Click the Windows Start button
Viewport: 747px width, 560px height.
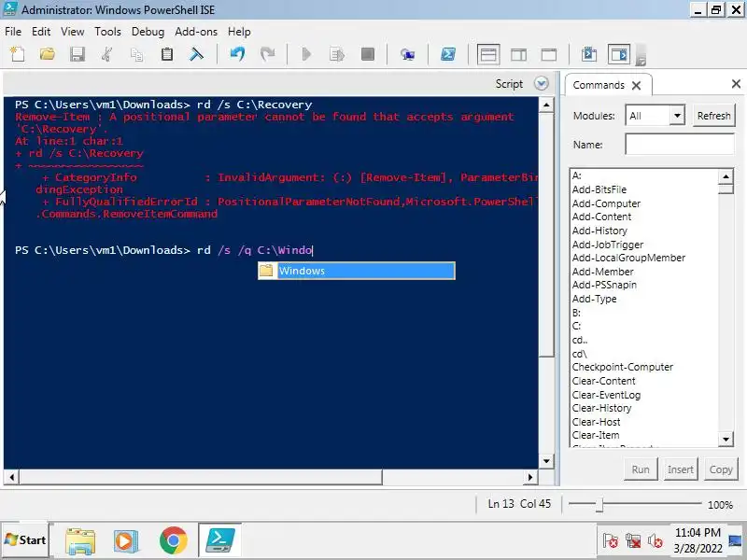[x=25, y=540]
